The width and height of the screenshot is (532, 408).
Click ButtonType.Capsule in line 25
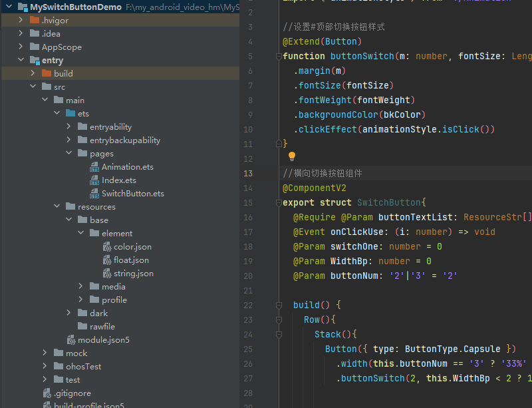click(x=453, y=349)
